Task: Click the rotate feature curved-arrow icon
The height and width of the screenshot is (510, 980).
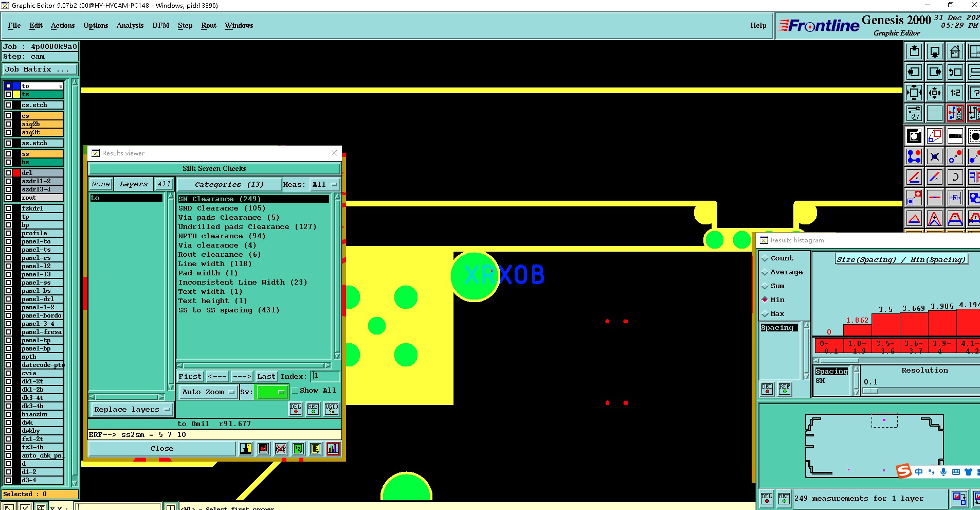Action: tap(955, 177)
